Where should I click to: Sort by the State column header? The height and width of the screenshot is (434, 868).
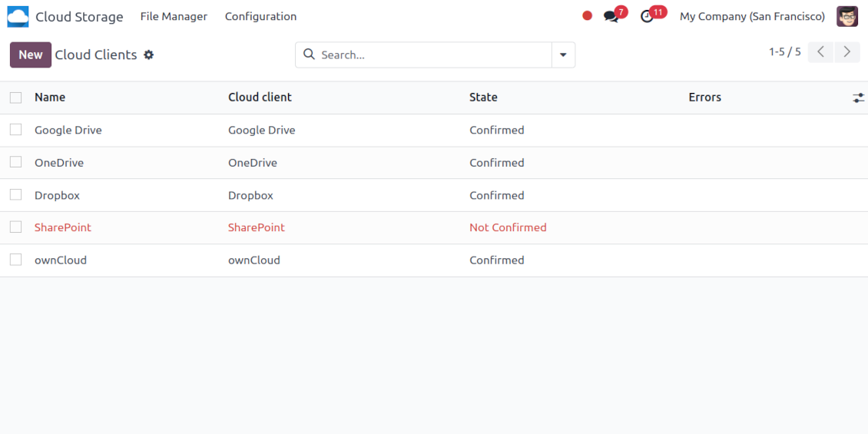483,98
